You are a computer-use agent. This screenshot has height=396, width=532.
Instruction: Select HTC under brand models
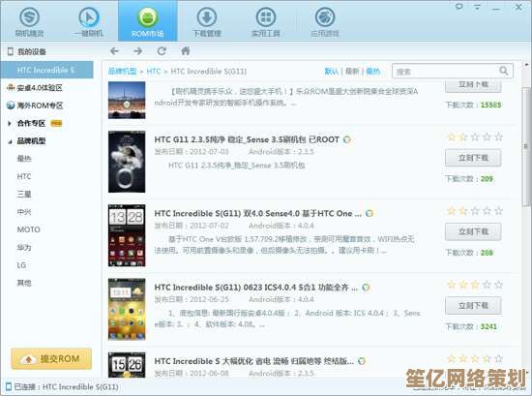click(24, 176)
